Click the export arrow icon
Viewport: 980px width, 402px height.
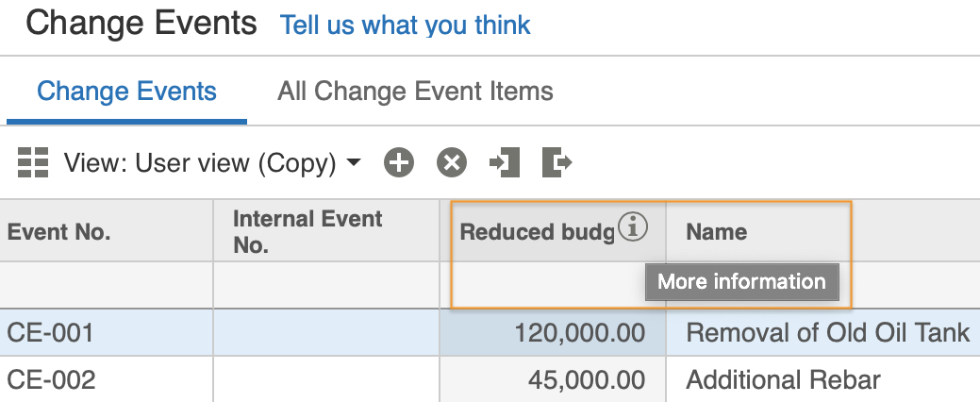coord(556,163)
